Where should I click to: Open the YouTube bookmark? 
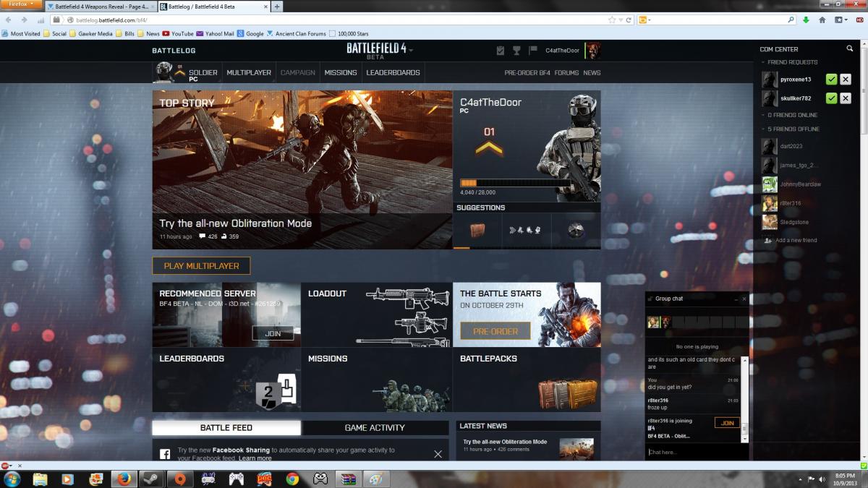click(x=178, y=33)
